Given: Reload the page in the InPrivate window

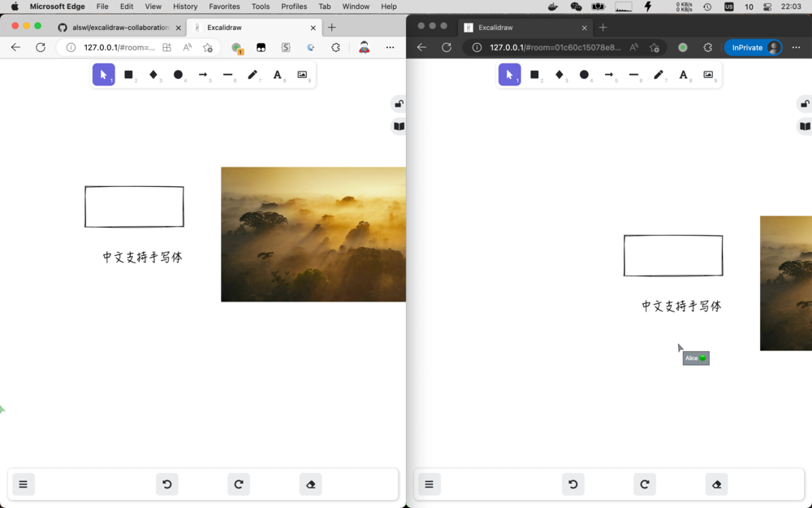Looking at the screenshot, I should click(447, 47).
